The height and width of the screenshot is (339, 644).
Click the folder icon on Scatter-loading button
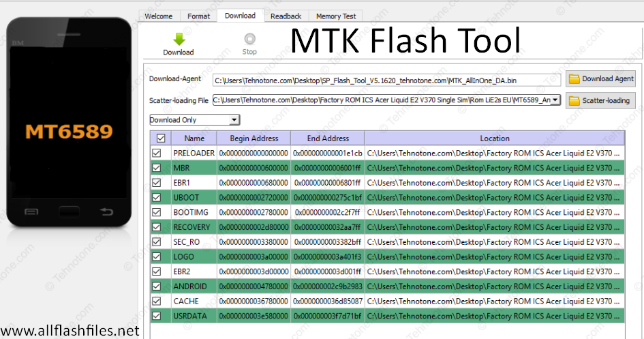click(x=574, y=101)
